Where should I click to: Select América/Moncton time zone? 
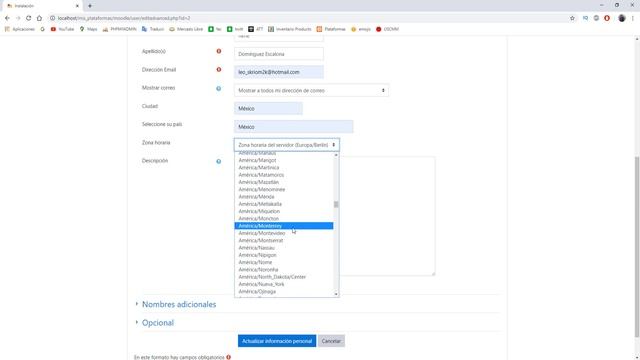coord(284,218)
